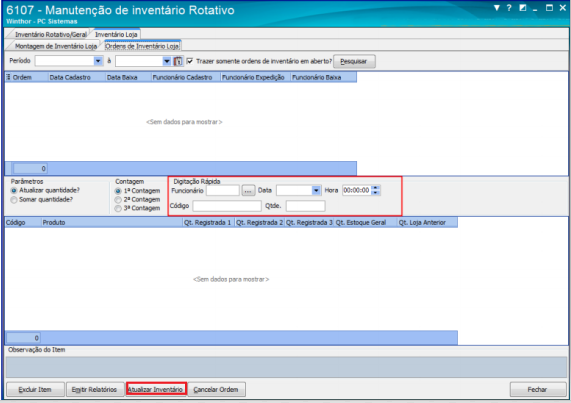Sort by Funcionário Baixa column header
The image size is (571, 403).
tap(323, 77)
